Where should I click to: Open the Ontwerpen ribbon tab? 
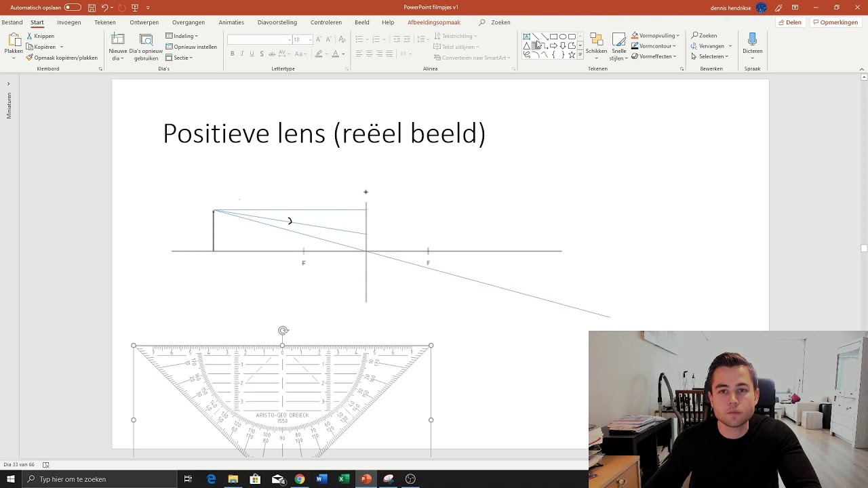coord(144,22)
